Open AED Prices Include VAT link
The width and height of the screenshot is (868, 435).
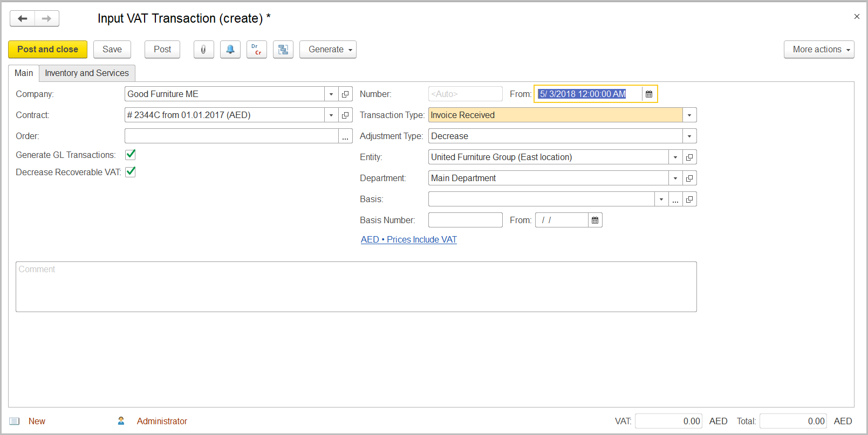(x=409, y=240)
